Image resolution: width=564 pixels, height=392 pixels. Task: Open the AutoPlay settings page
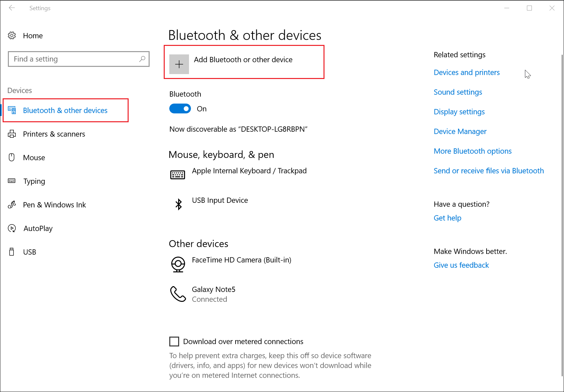(x=38, y=228)
